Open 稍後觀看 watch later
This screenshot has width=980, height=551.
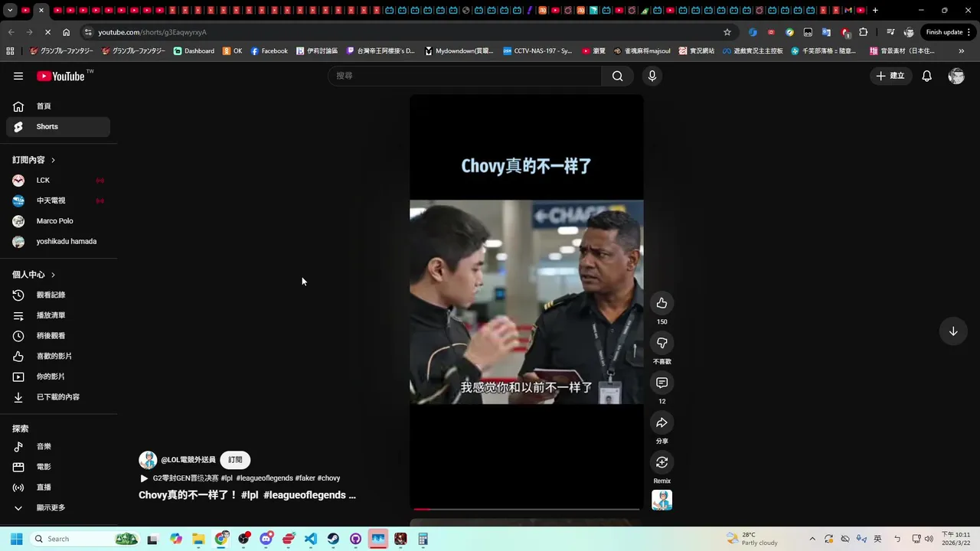[x=58, y=336]
